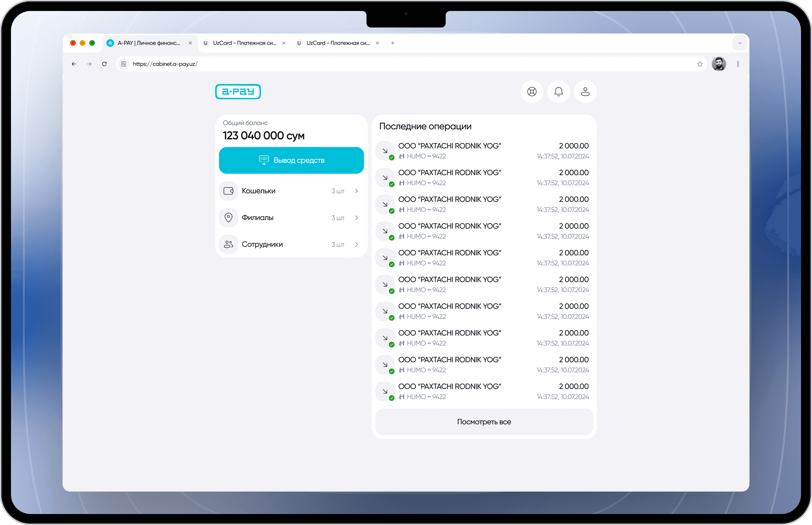Image resolution: width=812 pixels, height=525 pixels.
Task: Click the Вывод средств button
Action: (291, 160)
